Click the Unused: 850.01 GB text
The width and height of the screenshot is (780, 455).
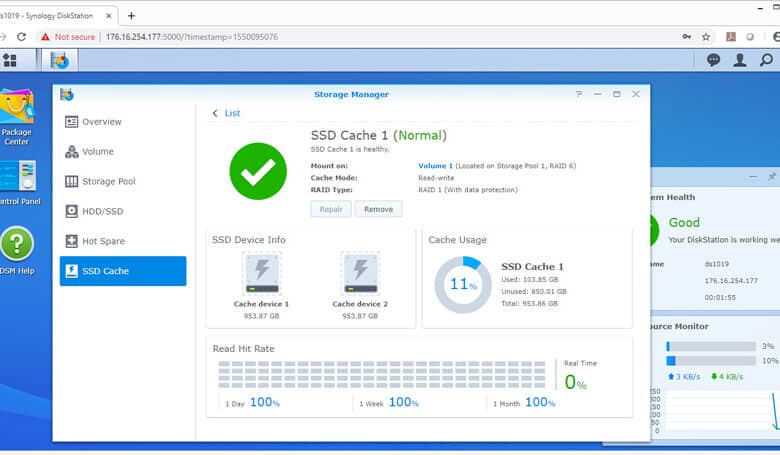[x=534, y=292]
